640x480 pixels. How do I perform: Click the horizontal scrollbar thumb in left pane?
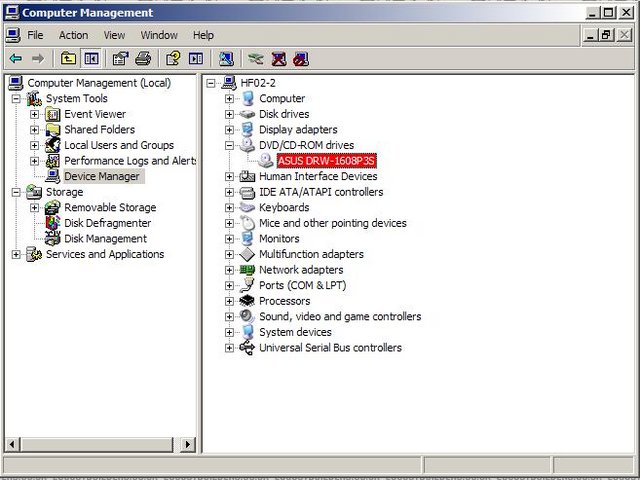coord(97,444)
